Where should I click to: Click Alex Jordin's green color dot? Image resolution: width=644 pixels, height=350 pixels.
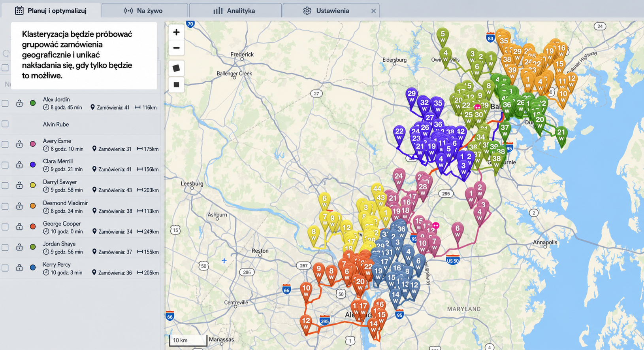point(33,103)
